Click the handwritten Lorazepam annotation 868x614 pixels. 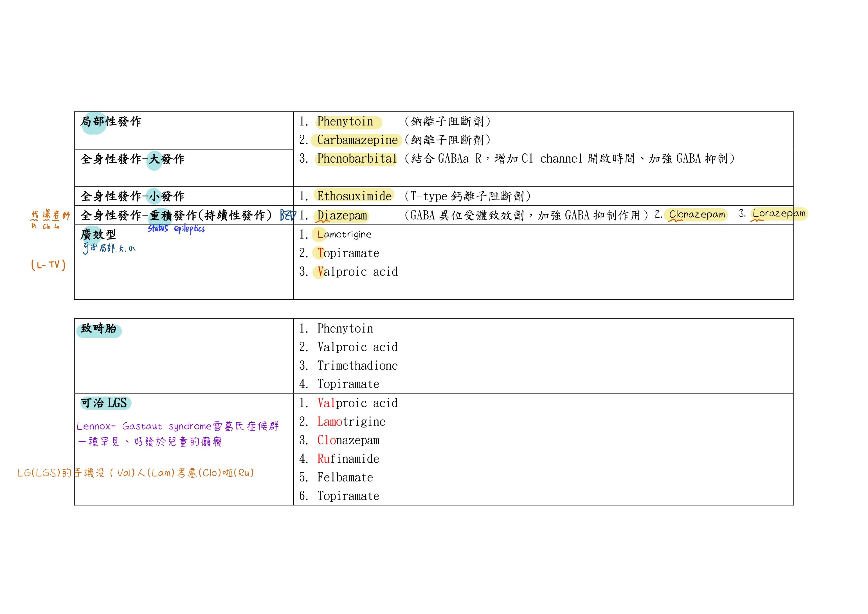pos(779,214)
